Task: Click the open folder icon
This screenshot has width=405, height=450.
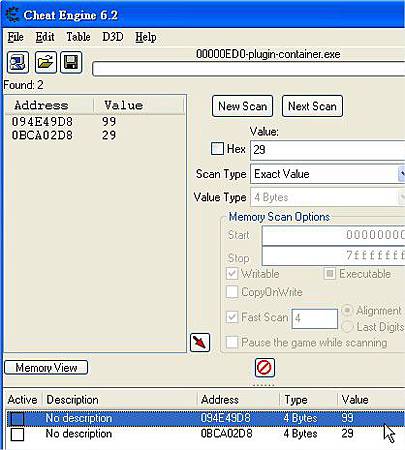Action: [x=46, y=62]
